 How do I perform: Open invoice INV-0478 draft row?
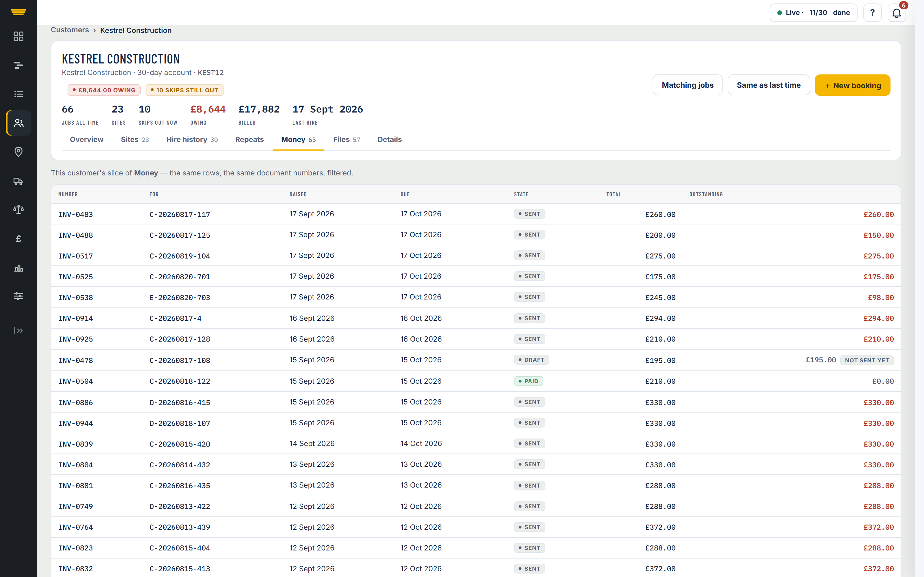click(476, 360)
